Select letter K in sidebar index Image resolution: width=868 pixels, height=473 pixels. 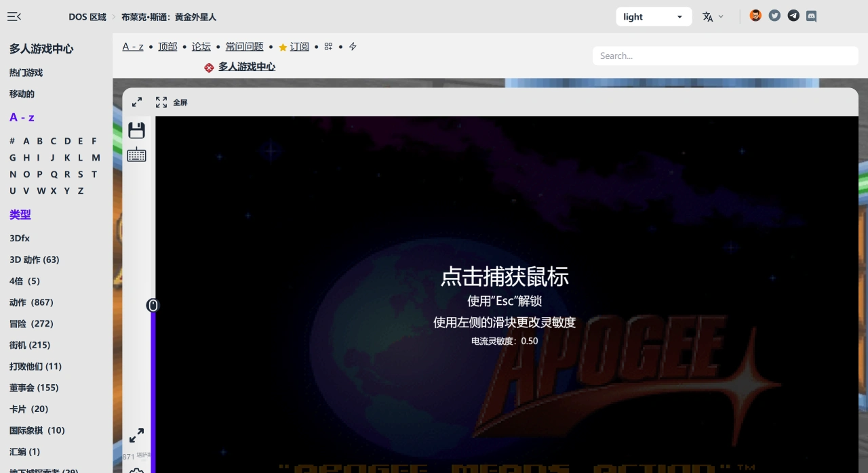point(67,157)
